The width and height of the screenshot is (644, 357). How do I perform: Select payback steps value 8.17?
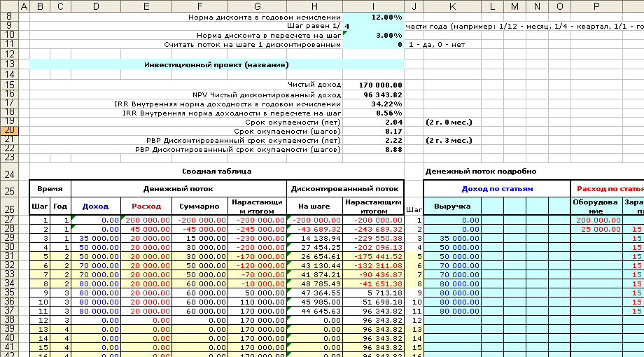[373, 131]
